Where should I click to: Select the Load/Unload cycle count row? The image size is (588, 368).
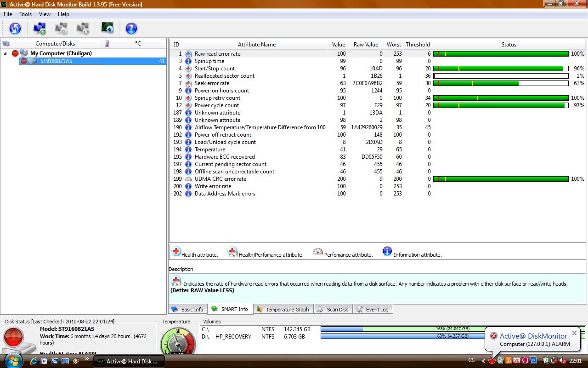click(x=378, y=142)
